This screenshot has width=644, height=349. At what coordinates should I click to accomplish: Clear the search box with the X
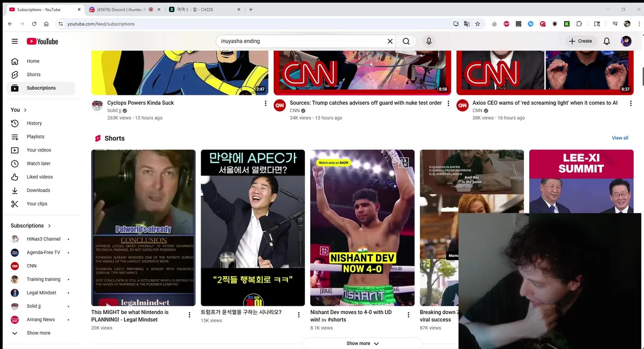(390, 41)
